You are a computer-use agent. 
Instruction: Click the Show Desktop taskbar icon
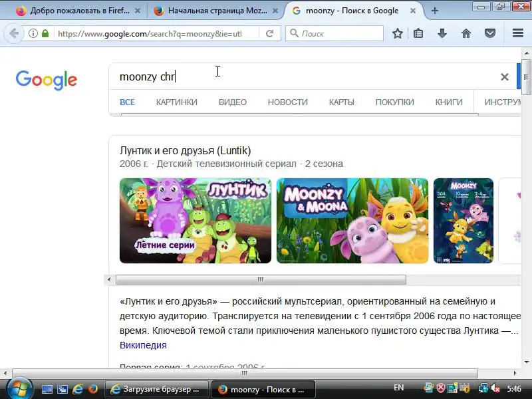pos(47,389)
